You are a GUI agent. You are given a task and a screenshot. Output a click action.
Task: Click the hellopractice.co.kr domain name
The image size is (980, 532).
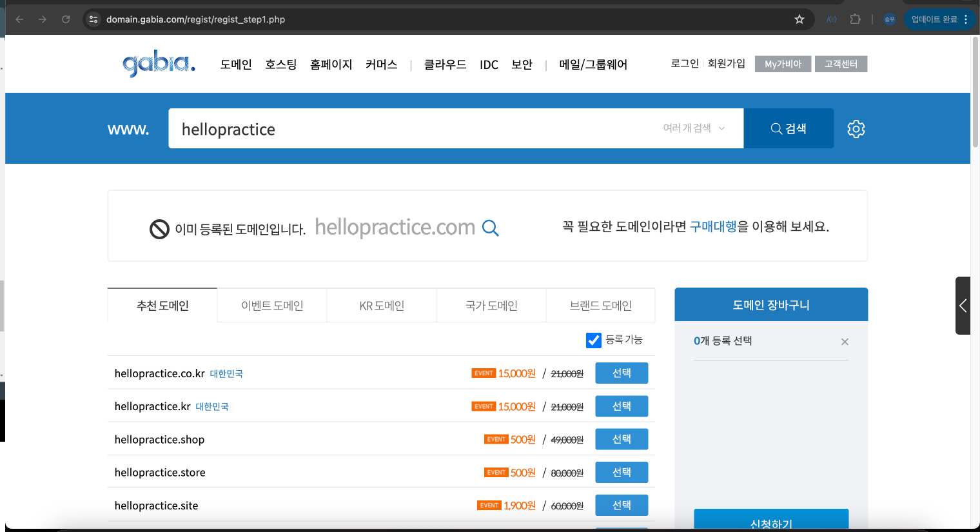[x=159, y=373]
